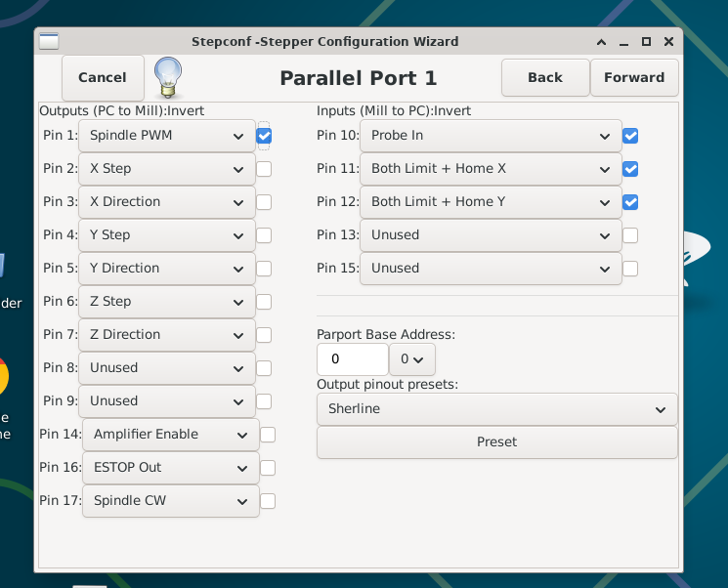Click the Parport Base Address text field
728x588 pixels.
[x=352, y=359]
